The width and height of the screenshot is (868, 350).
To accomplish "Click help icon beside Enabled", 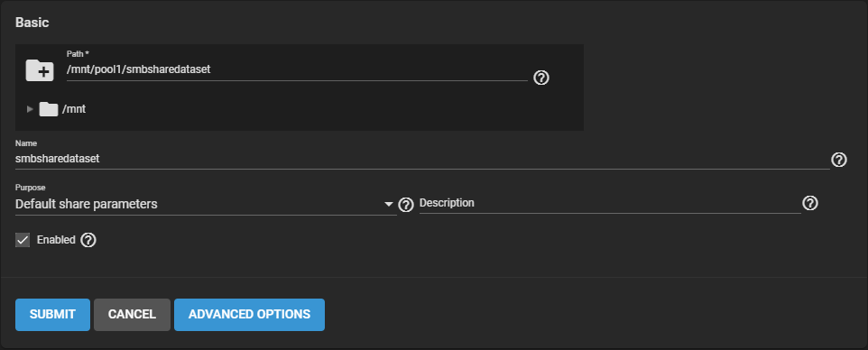I will tap(88, 240).
